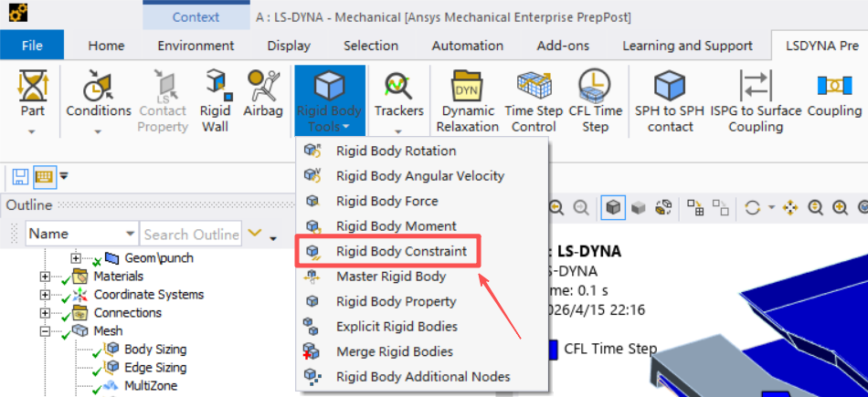
Task: Select Body Sizing in the outline
Action: coord(155,350)
